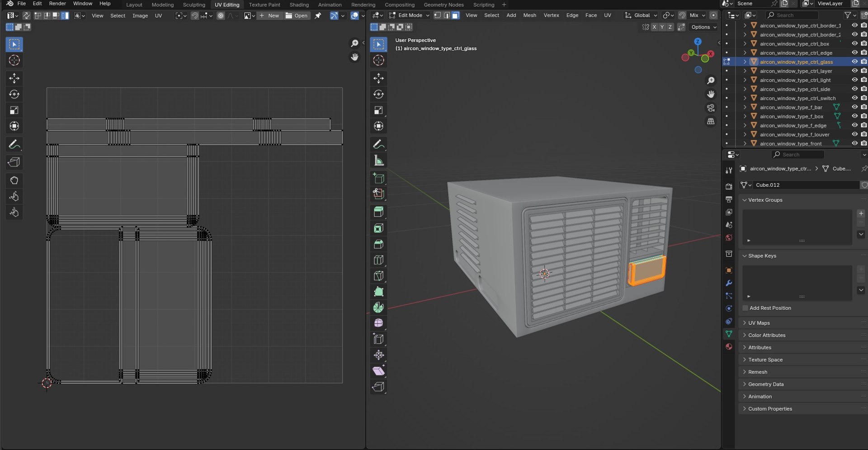Image resolution: width=868 pixels, height=450 pixels.
Task: Toggle Z mirror axis in 3D viewport header
Action: (x=670, y=27)
